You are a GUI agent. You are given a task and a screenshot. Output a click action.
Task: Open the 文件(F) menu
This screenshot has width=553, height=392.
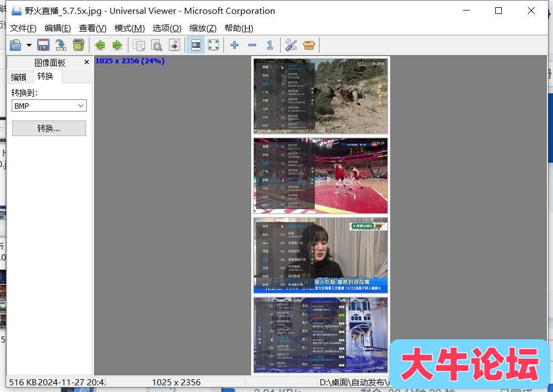pyautogui.click(x=23, y=28)
